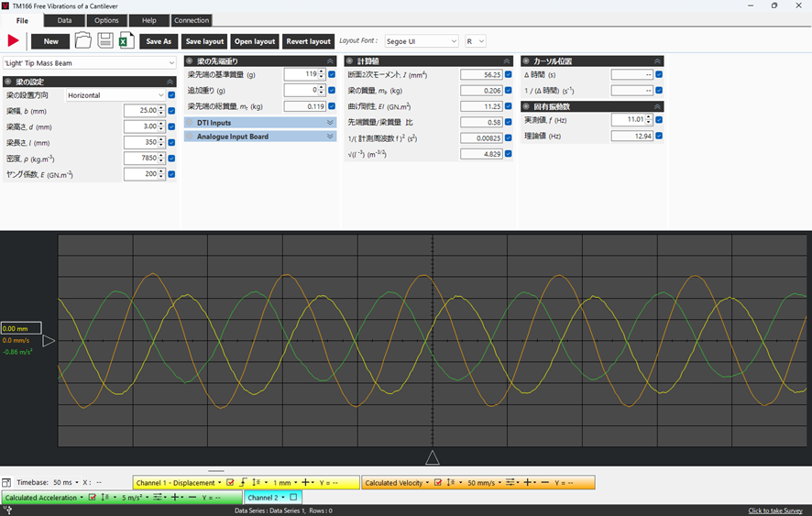Image resolution: width=812 pixels, height=516 pixels.
Task: Start acquisition with the red play icon
Action: click(x=13, y=41)
